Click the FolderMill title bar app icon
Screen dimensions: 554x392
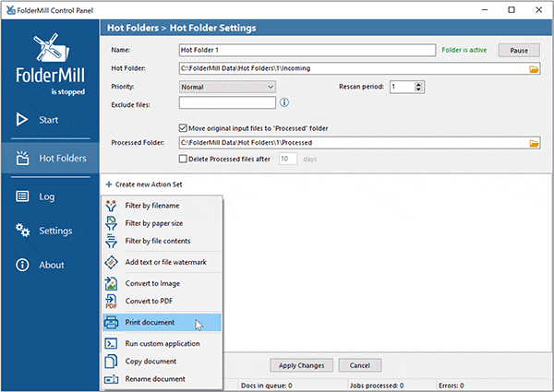[x=10, y=10]
